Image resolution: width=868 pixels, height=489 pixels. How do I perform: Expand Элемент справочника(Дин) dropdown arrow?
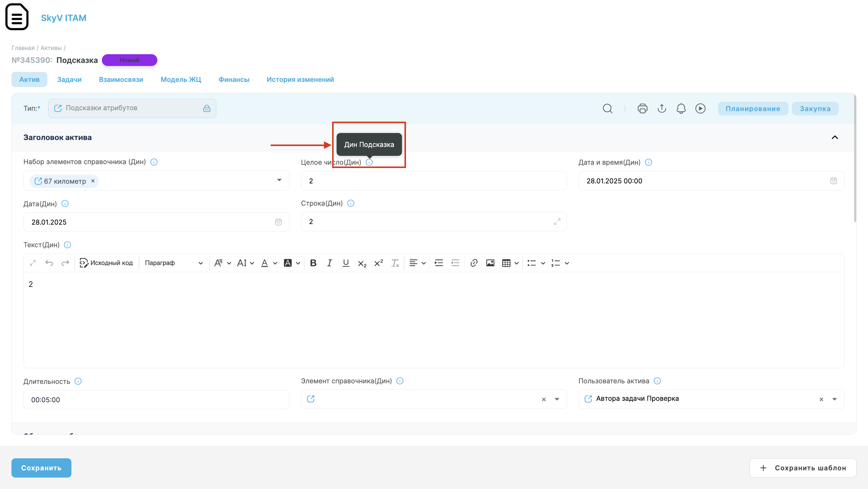click(557, 399)
